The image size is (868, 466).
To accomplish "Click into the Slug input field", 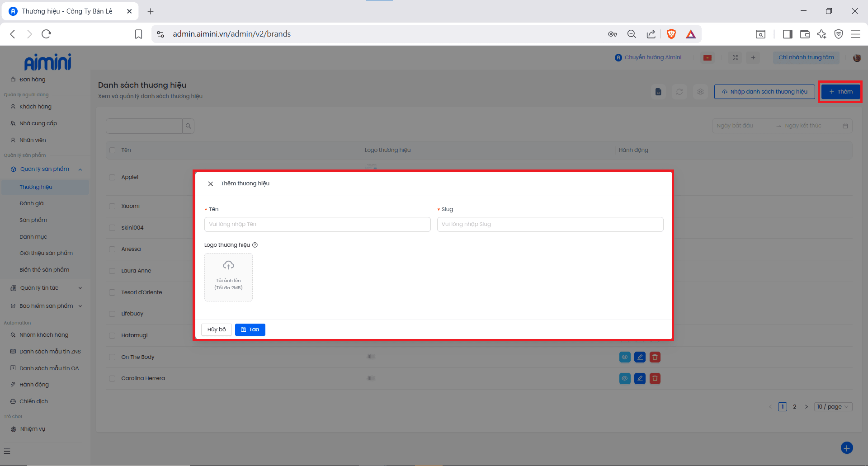I will pyautogui.click(x=550, y=224).
